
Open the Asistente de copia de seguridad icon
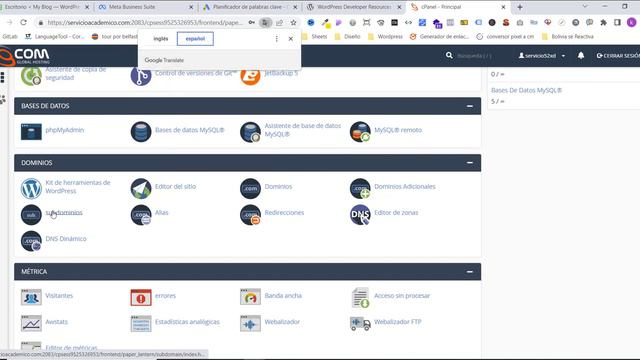31,75
